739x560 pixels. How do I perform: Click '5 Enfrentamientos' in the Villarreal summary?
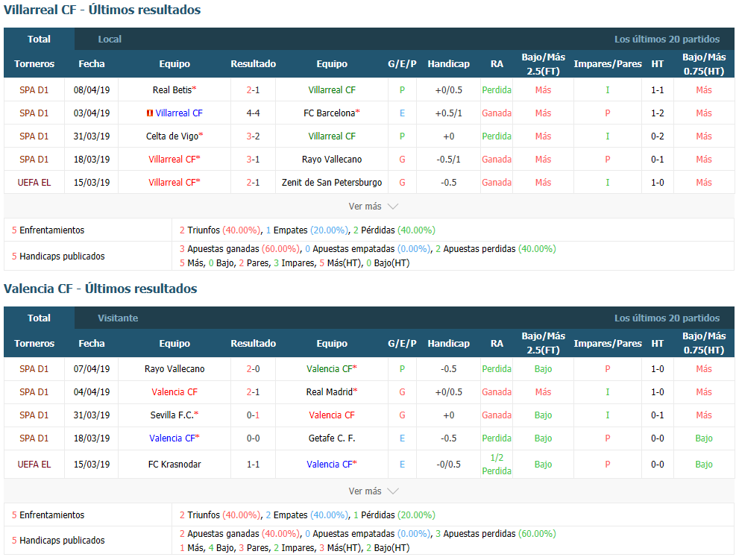(x=48, y=230)
